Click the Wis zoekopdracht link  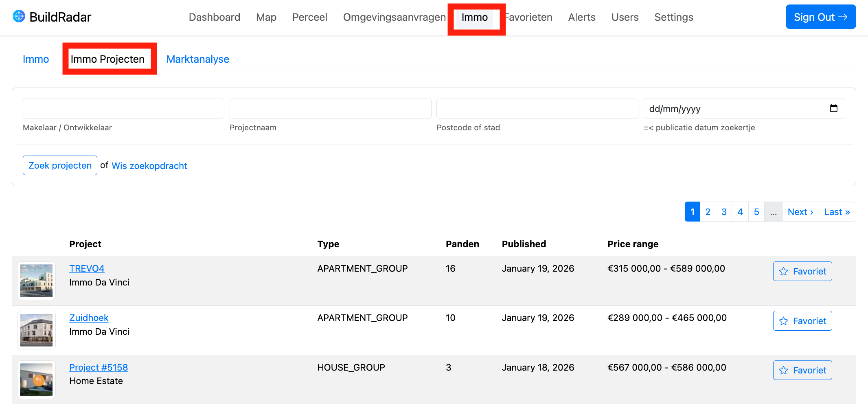coord(149,166)
